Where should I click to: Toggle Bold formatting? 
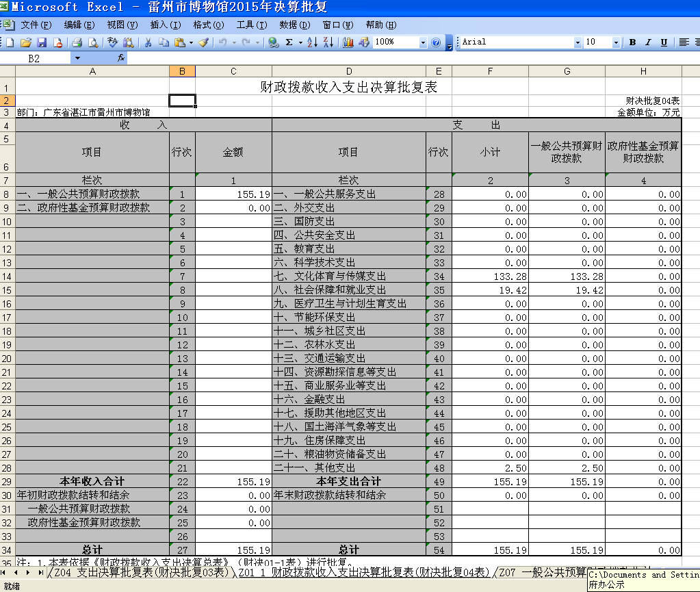click(x=632, y=42)
